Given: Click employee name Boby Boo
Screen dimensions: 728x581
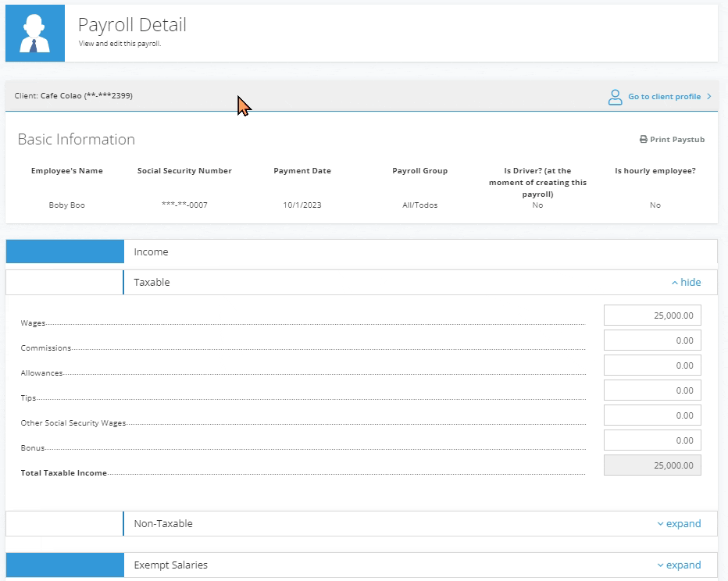Looking at the screenshot, I should pos(67,205).
